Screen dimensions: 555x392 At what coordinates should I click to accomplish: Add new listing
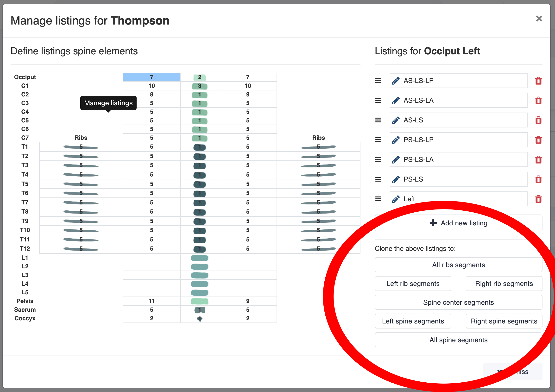pyautogui.click(x=458, y=223)
